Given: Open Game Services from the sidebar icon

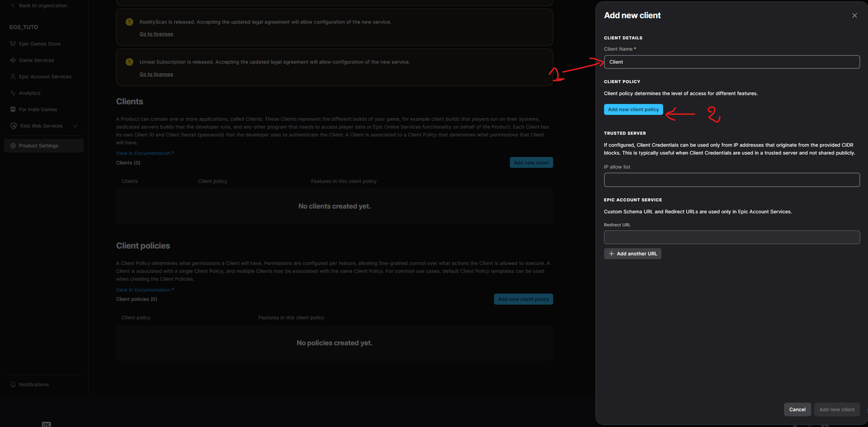Looking at the screenshot, I should click(12, 60).
